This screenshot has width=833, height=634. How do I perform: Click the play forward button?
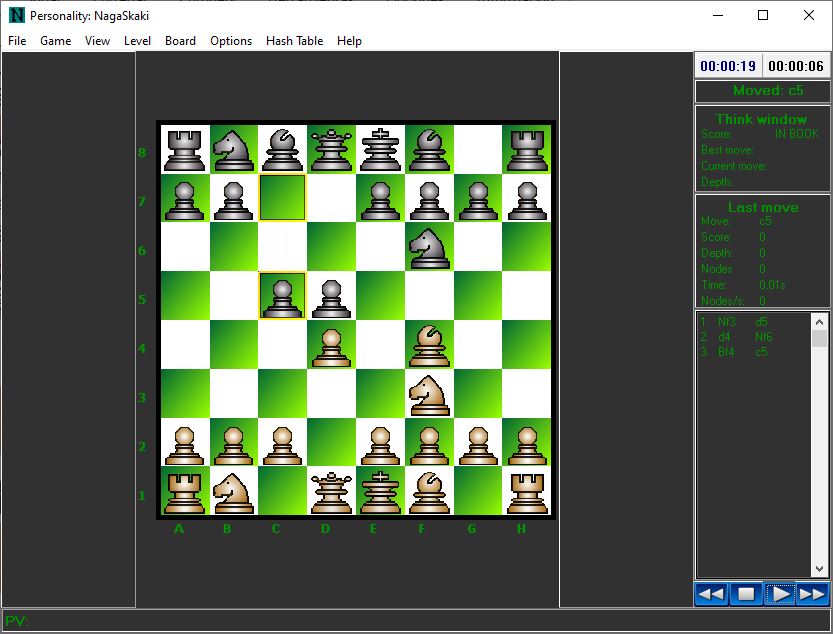coord(779,594)
